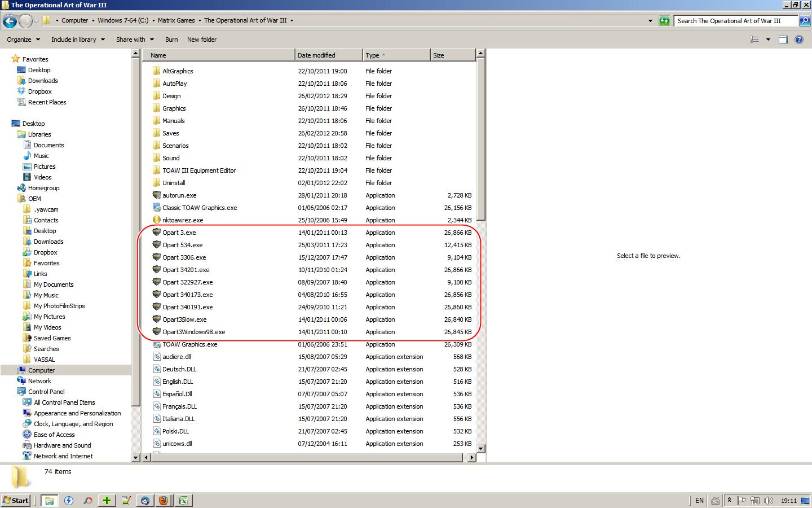Viewport: 812px width, 508px height.
Task: Click the Burn toolbar button
Action: point(171,40)
